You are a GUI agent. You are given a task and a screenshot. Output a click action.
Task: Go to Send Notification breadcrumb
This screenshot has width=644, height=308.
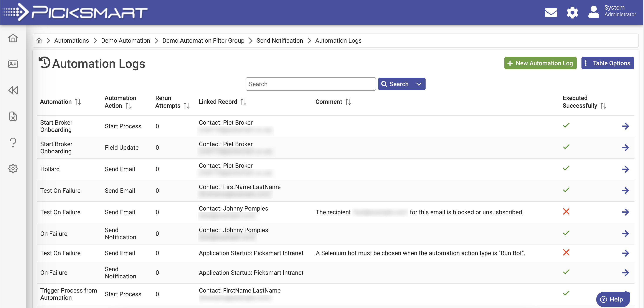pyautogui.click(x=279, y=40)
